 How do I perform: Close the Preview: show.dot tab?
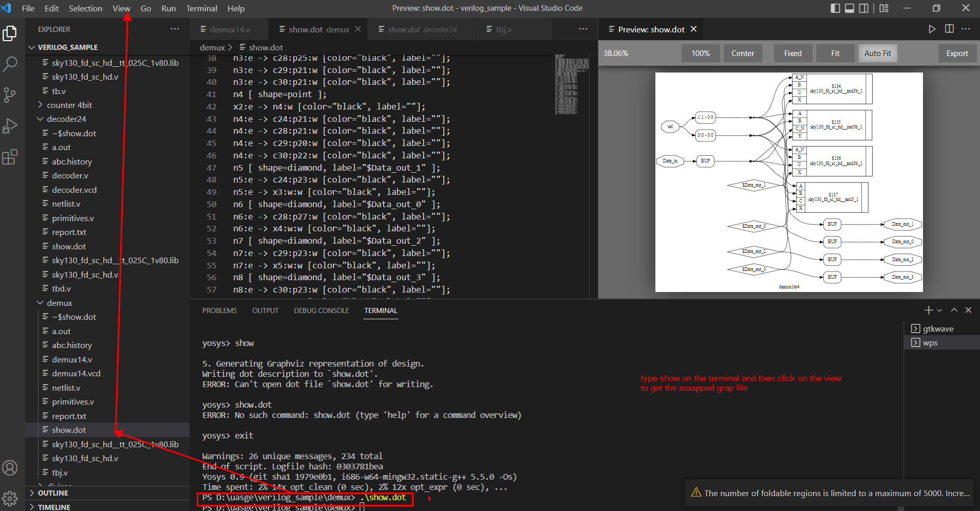click(693, 29)
